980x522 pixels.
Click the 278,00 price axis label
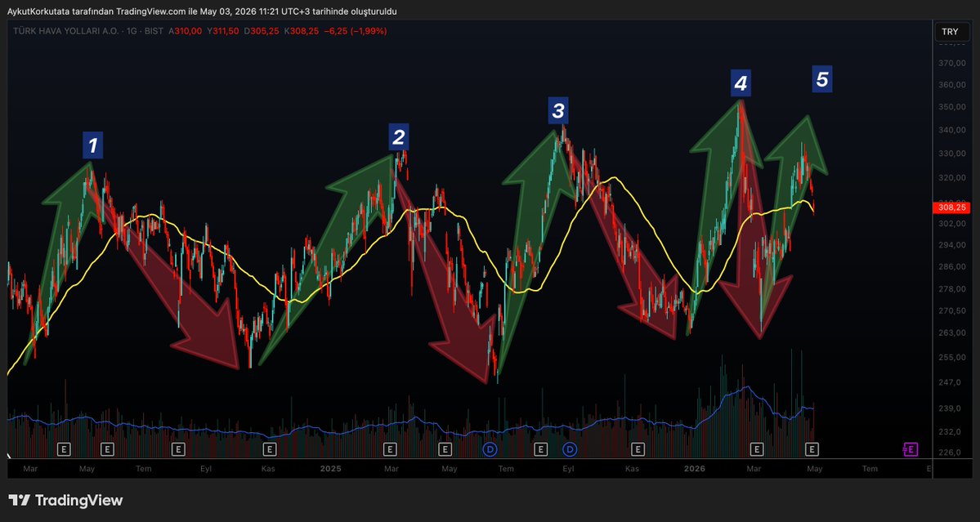click(952, 289)
